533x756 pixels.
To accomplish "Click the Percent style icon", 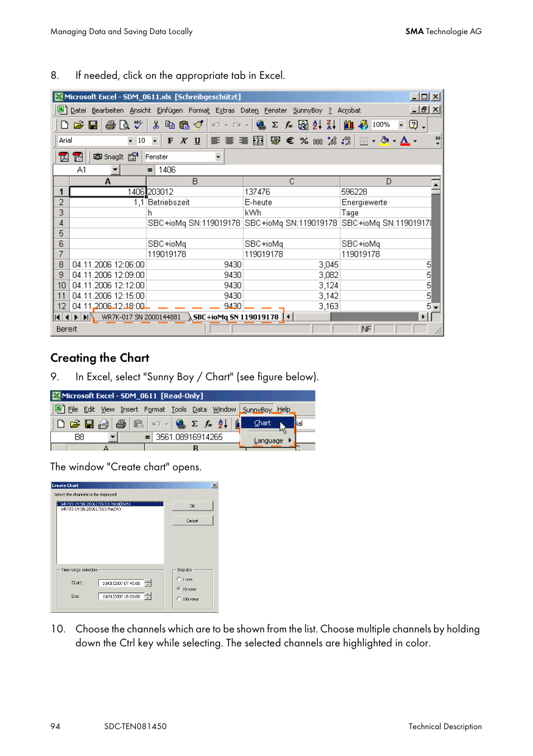I will point(304,141).
